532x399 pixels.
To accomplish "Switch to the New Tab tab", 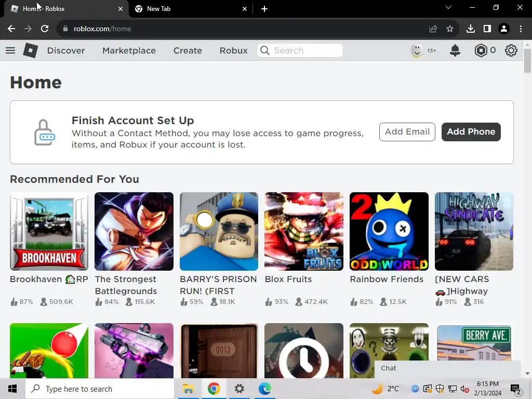I will point(191,9).
